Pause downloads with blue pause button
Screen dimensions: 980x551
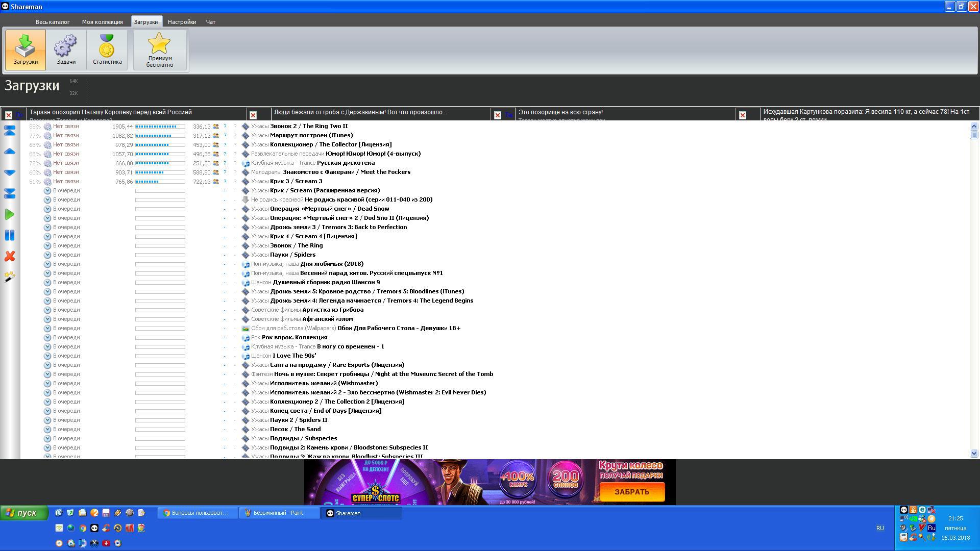pyautogui.click(x=10, y=235)
